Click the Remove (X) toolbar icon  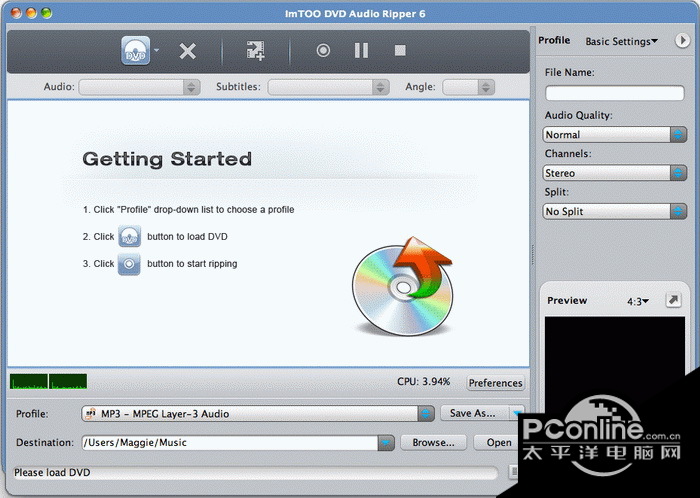[188, 51]
